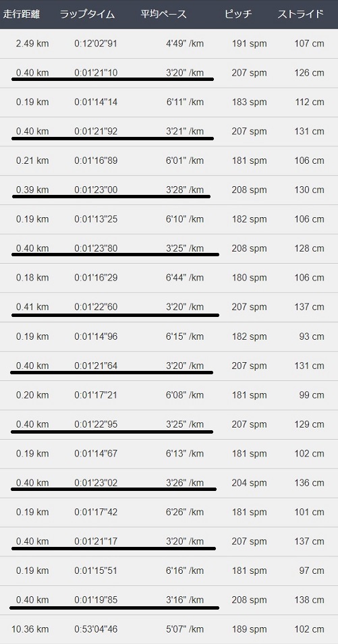The image size is (338, 644).
Task: Select lap time 0:01'21"10
Action: pos(96,73)
